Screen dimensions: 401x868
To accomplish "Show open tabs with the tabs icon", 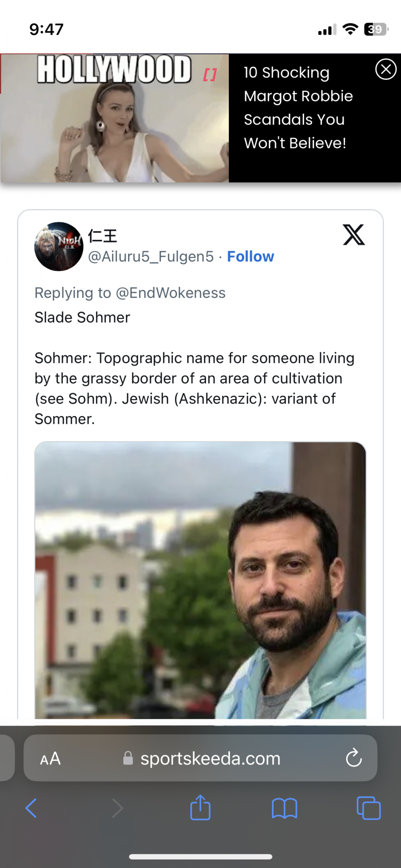I will pyautogui.click(x=368, y=808).
